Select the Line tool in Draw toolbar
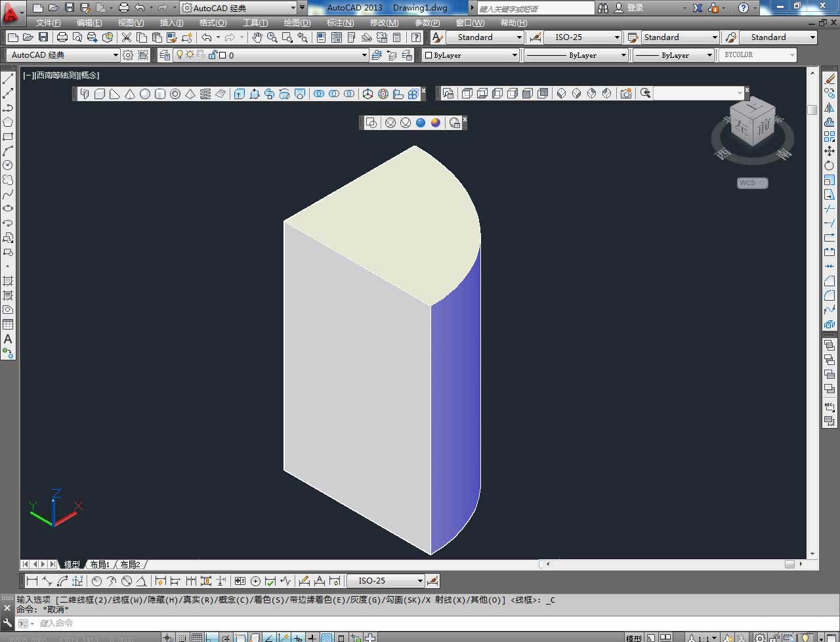840x642 pixels. click(8, 79)
